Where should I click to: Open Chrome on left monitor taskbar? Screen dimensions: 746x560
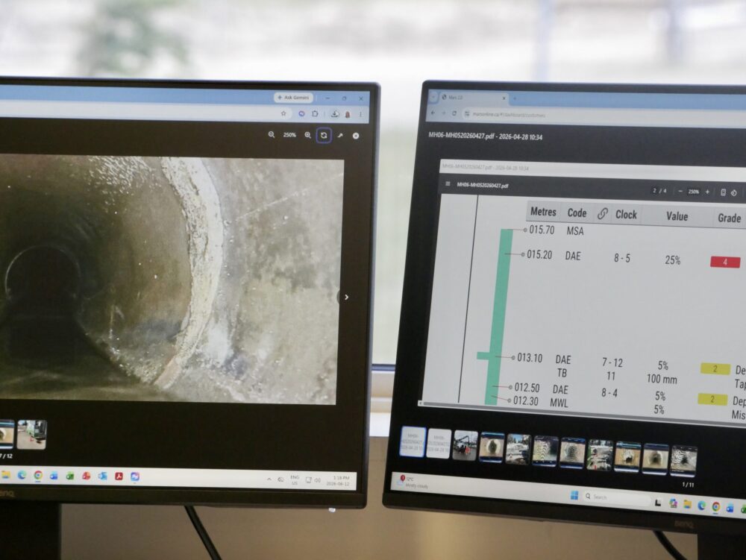pyautogui.click(x=38, y=476)
